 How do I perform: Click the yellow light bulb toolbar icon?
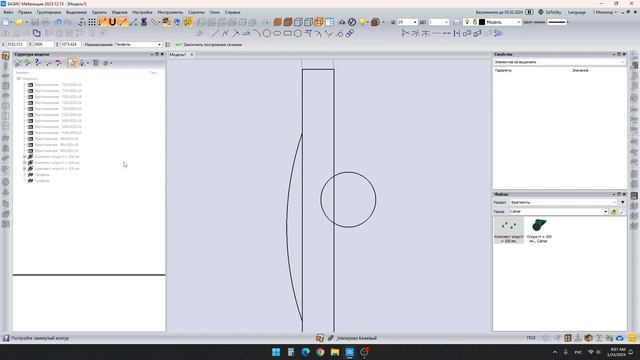click(362, 22)
